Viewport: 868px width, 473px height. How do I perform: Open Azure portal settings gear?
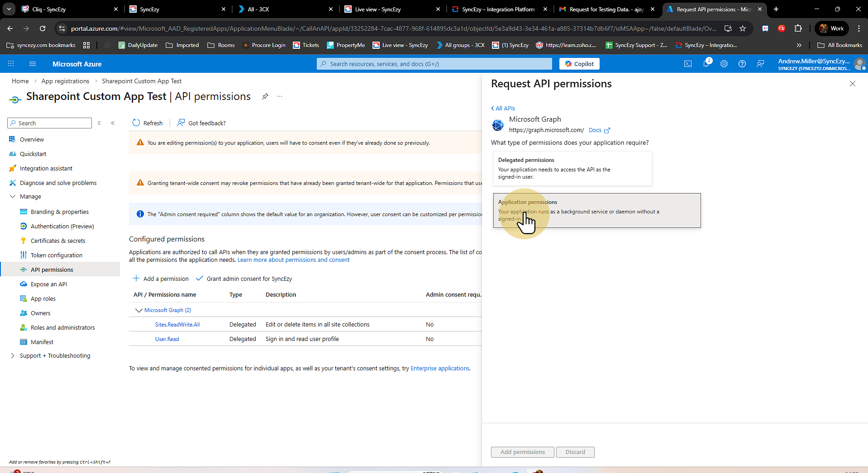724,64
